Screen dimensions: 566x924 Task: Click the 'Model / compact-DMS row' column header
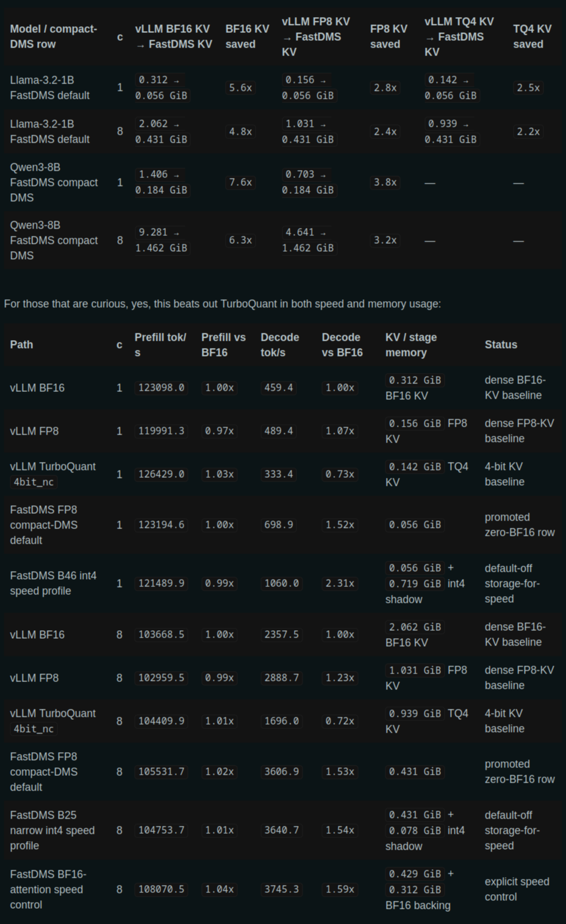[54, 37]
